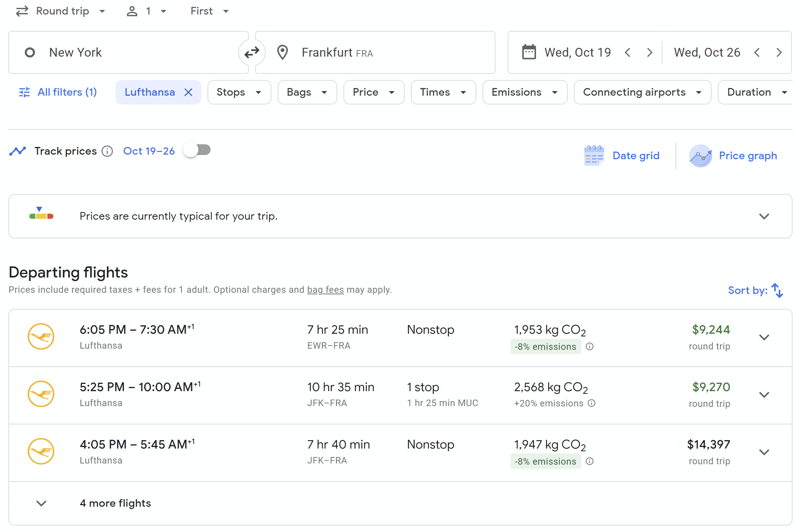Viewport: 796px width, 532px height.
Task: Open the All filters panel
Action: coord(58,92)
